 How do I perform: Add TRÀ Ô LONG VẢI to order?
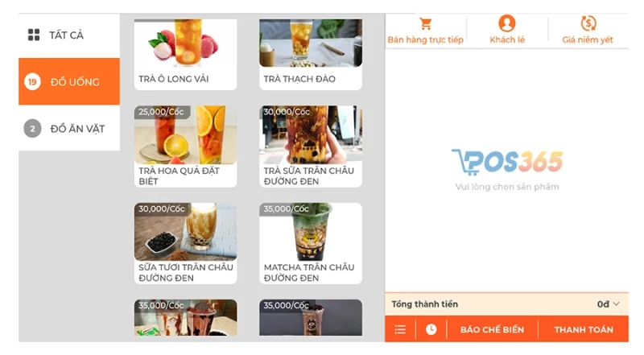(186, 54)
